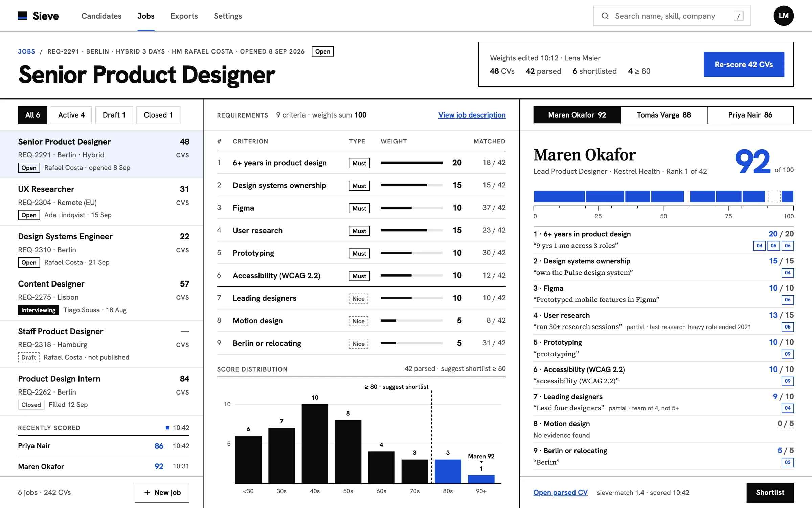Click the plus icon in New job
Screen dimensions: 812x508
(147, 493)
